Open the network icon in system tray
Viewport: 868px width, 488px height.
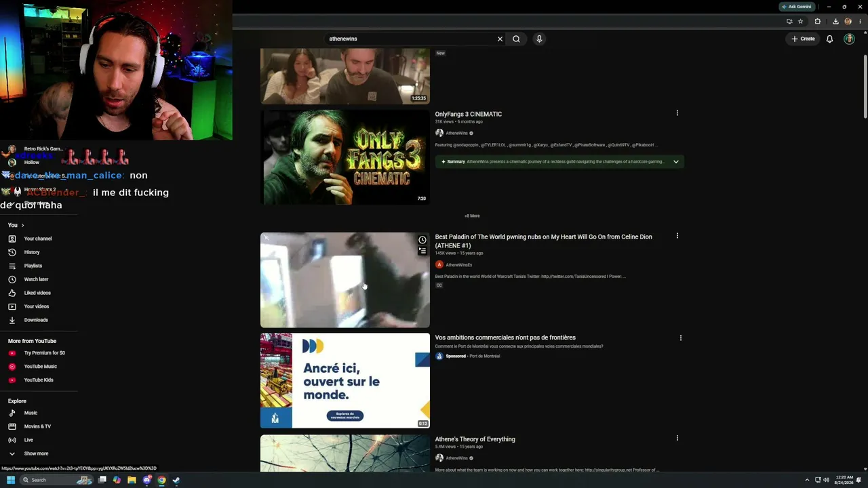point(818,480)
